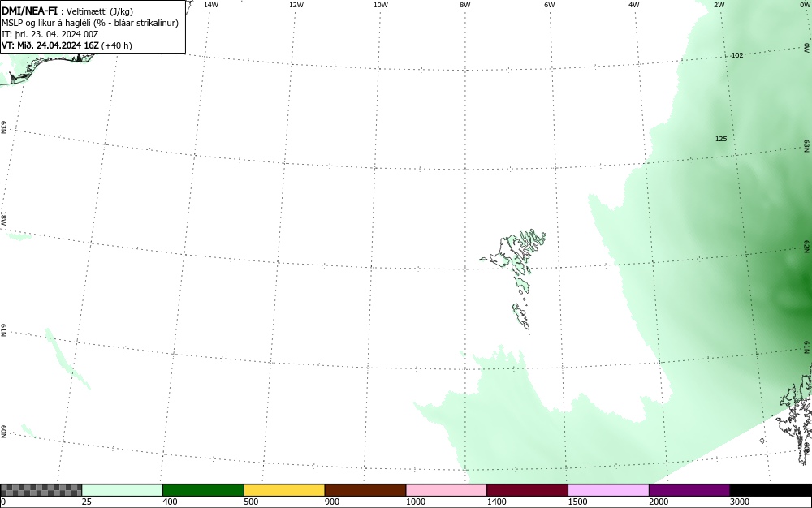The width and height of the screenshot is (812, 508).
Task: Select the yellow 500–900 legend swatch
Action: coord(284,490)
